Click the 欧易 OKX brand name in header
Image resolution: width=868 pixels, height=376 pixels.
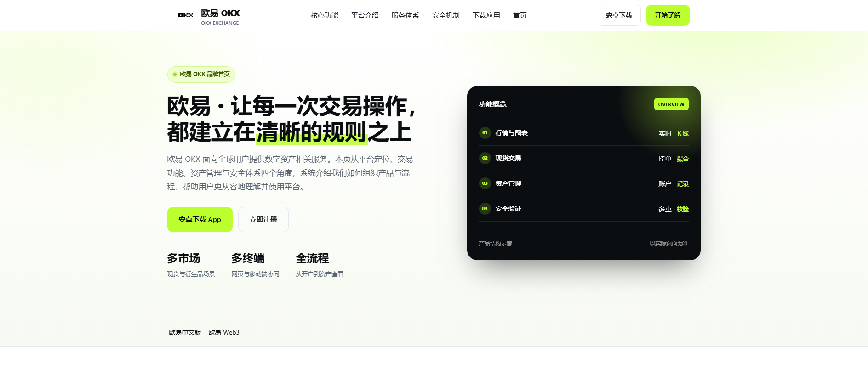click(x=221, y=13)
